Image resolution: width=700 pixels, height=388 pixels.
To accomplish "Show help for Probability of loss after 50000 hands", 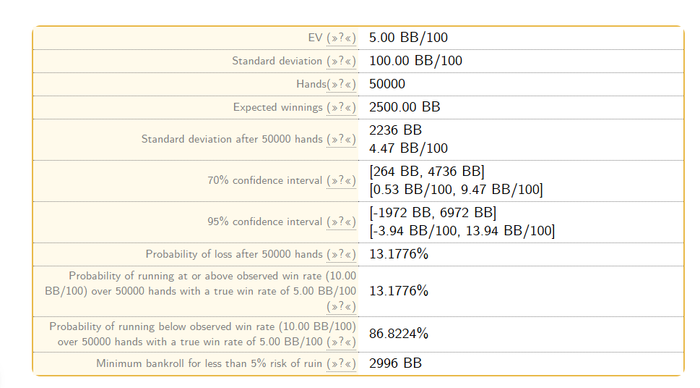I will [x=341, y=254].
